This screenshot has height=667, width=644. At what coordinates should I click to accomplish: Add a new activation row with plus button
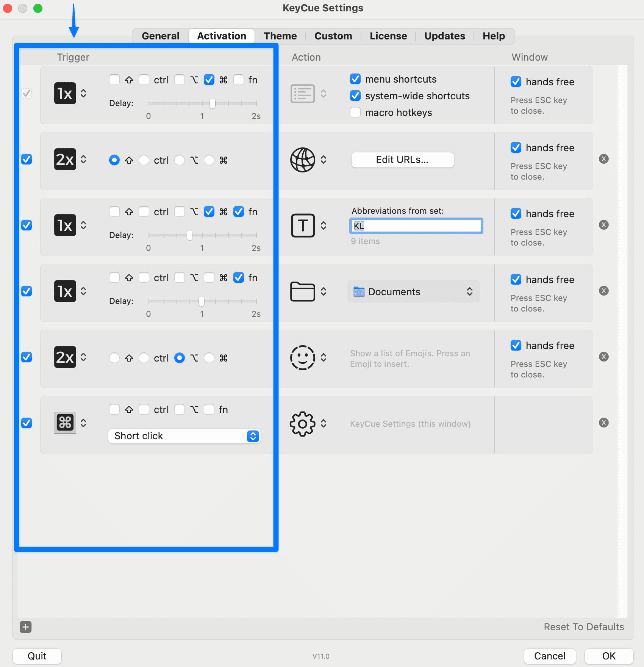pyautogui.click(x=25, y=627)
